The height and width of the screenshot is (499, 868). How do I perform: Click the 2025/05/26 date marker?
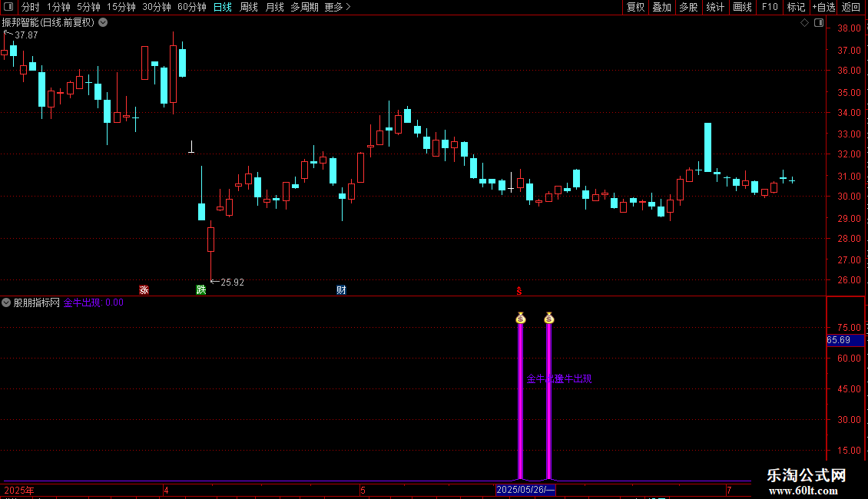pos(525,490)
